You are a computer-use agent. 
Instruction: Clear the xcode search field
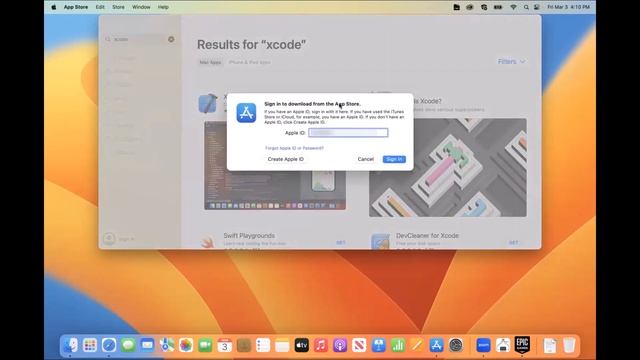171,39
